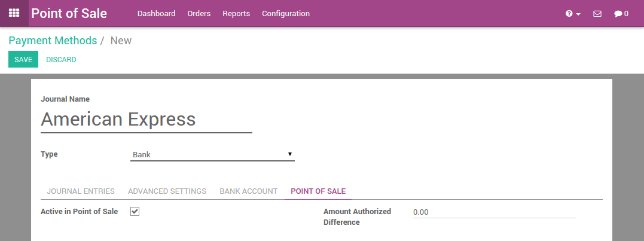Discard the new payment method
The image size is (644, 241).
pos(61,60)
